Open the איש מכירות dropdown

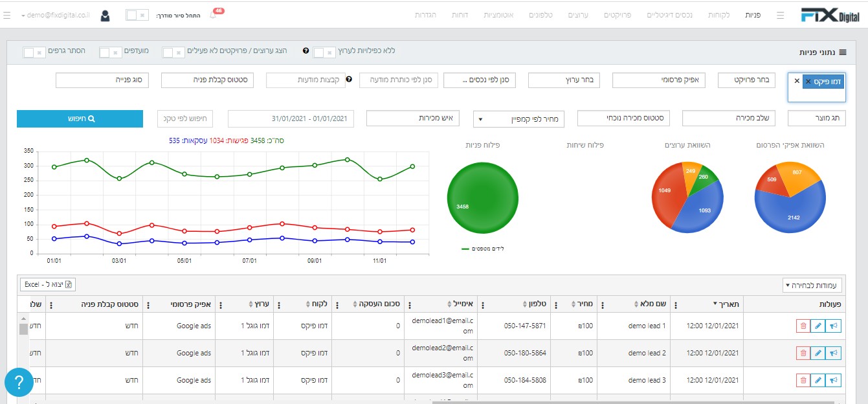click(x=413, y=118)
